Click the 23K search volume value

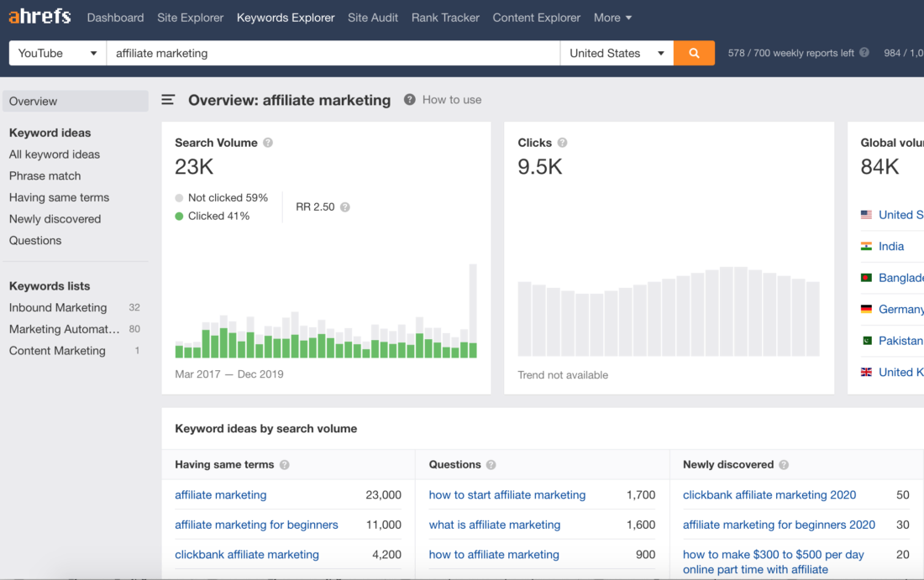[x=194, y=167]
